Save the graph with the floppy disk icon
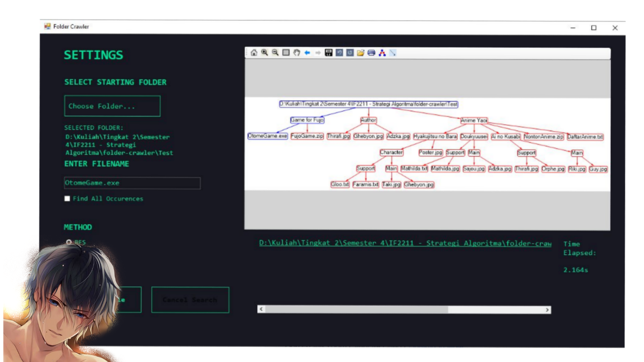This screenshot has height=362, width=644. tap(329, 53)
